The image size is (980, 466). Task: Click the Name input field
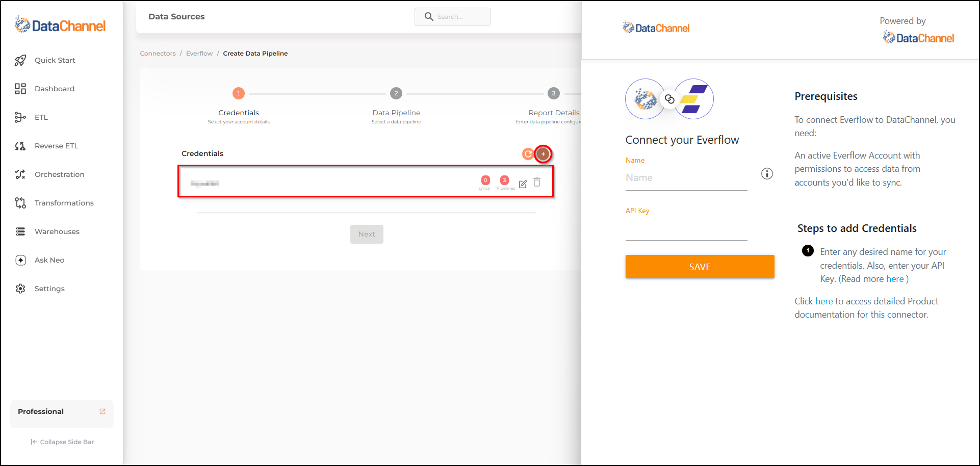point(686,178)
